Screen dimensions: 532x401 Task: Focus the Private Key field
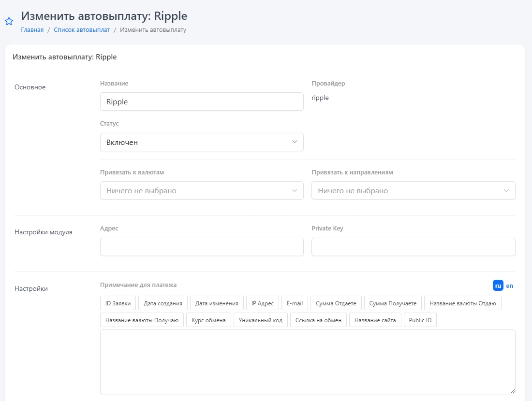pyautogui.click(x=413, y=247)
